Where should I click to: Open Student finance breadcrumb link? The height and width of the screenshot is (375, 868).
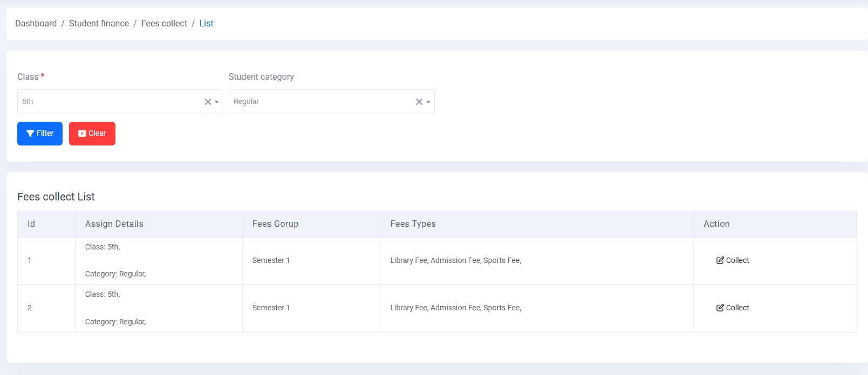click(99, 24)
